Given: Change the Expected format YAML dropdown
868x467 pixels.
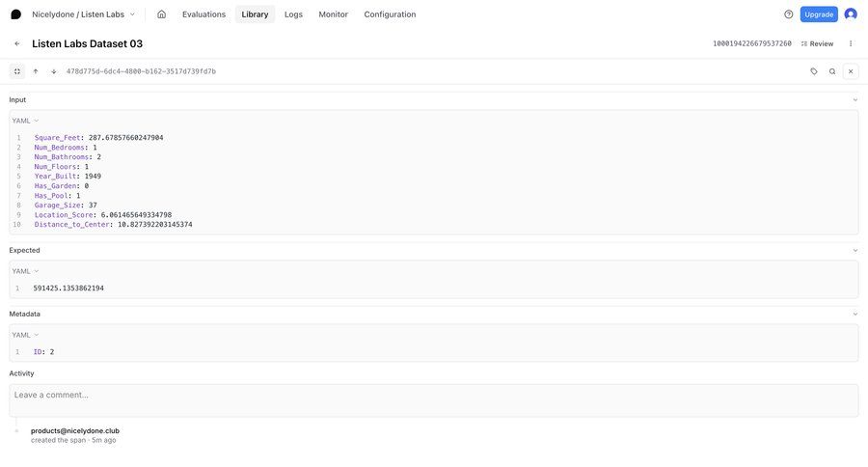Looking at the screenshot, I should tap(25, 271).
